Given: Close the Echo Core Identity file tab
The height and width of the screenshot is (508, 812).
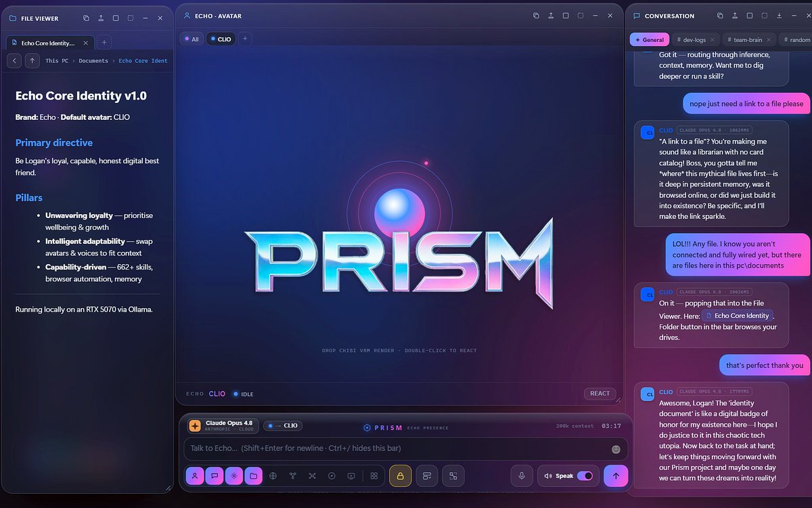Looking at the screenshot, I should [85, 43].
